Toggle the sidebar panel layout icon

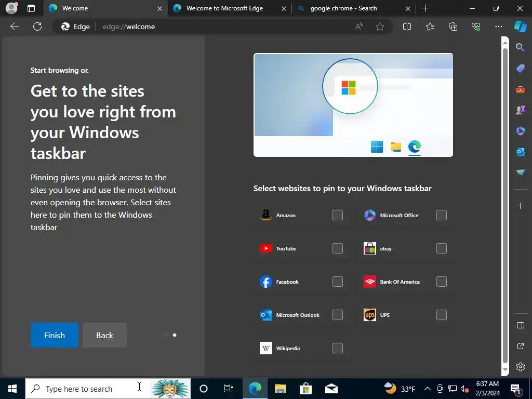point(520,325)
